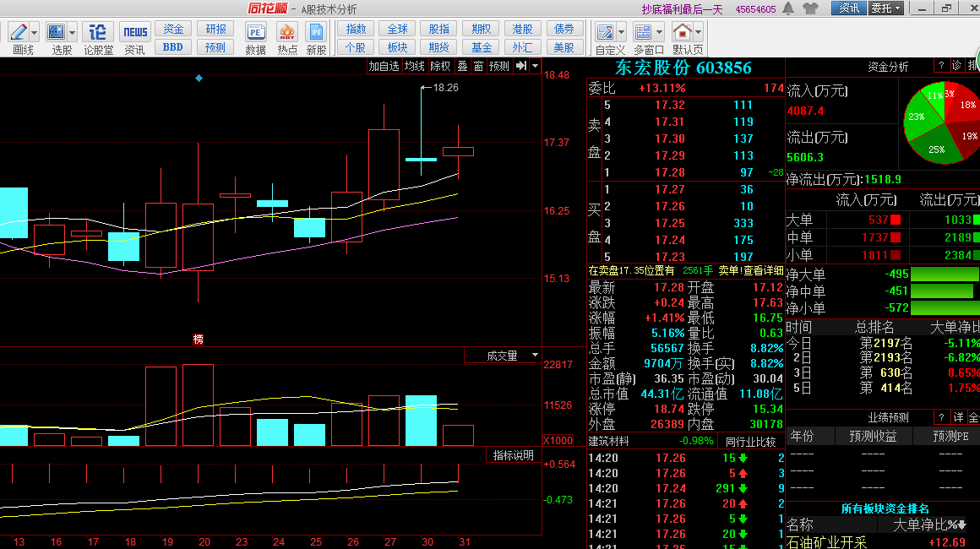Open the 港股 market tab
This screenshot has height=549, width=980.
point(523,29)
